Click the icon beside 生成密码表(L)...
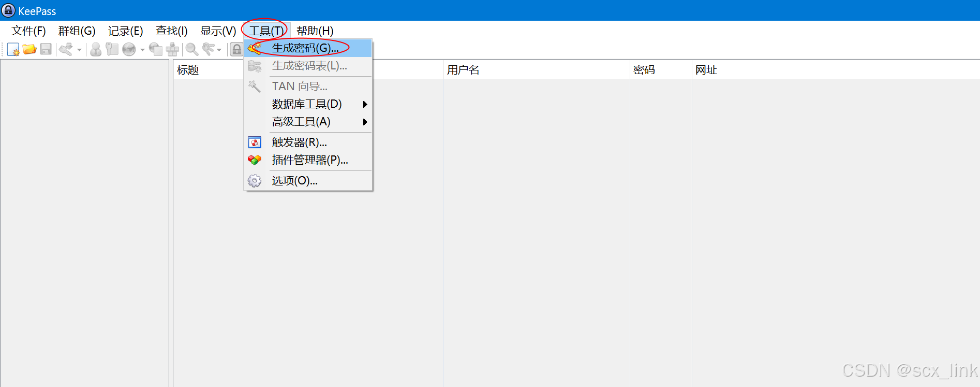The image size is (980, 387). click(255, 66)
